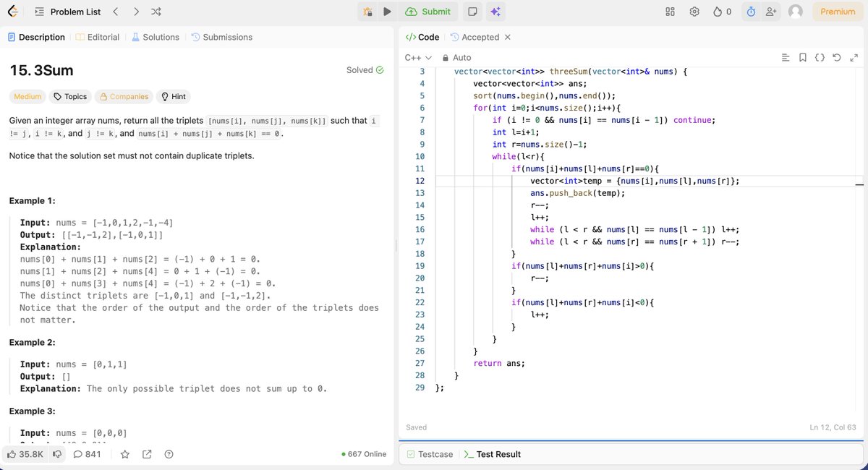This screenshot has height=470, width=868.
Task: Open the profile avatar menu
Action: 796,12
